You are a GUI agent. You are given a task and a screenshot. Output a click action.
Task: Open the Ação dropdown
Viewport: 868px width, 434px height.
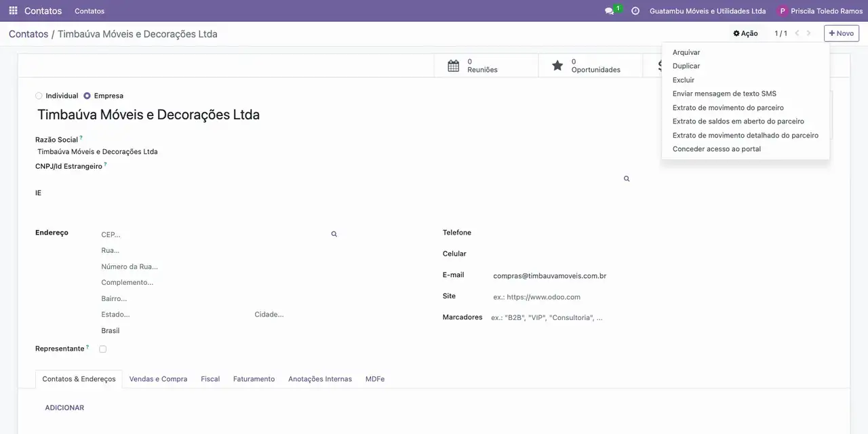[745, 33]
